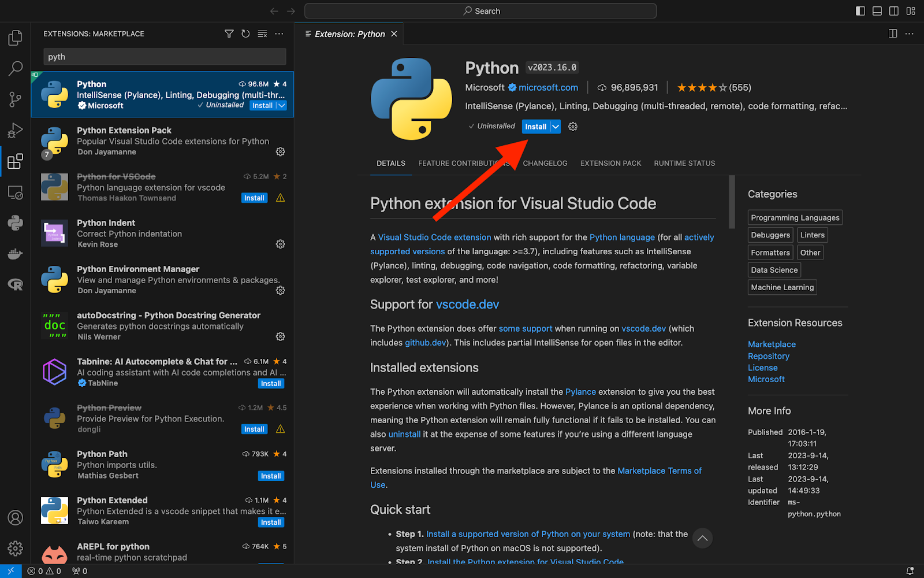Open Views and More Actions in Extensions panel
The width and height of the screenshot is (924, 578).
coord(279,34)
